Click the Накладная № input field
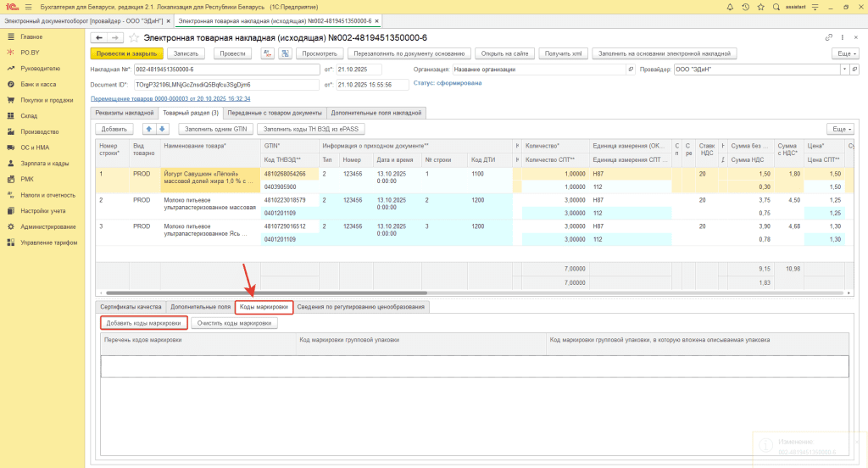The image size is (868, 468). 225,70
